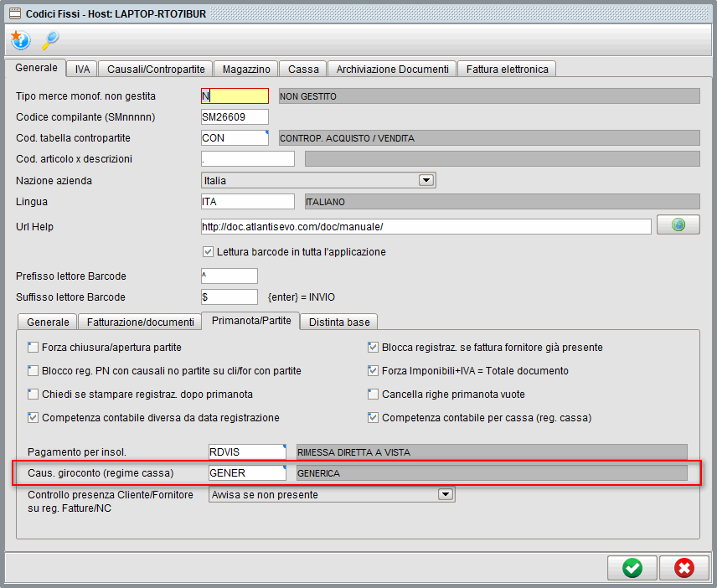Click the Url Help address field
This screenshot has width=717, height=588.
(x=419, y=225)
